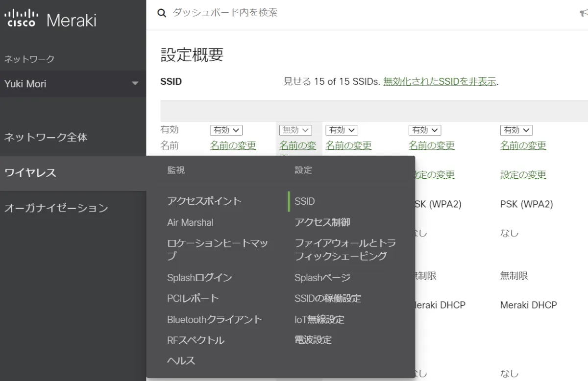Open the first SSID 有効 dropdown
This screenshot has width=588, height=381.
[x=226, y=130]
